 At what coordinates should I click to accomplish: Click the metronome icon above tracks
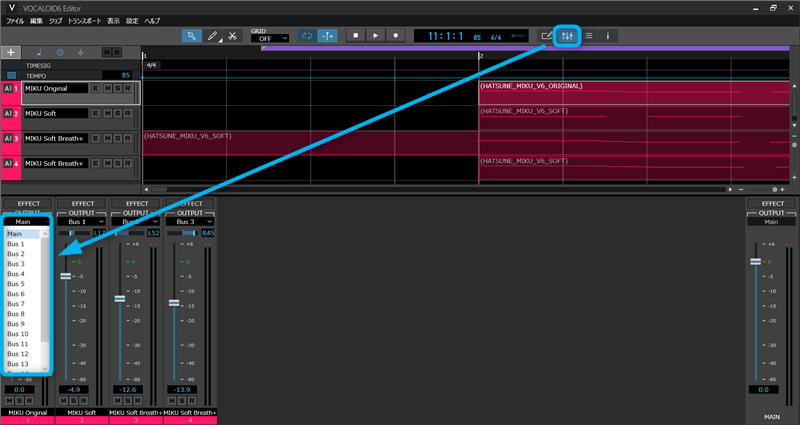(x=81, y=52)
